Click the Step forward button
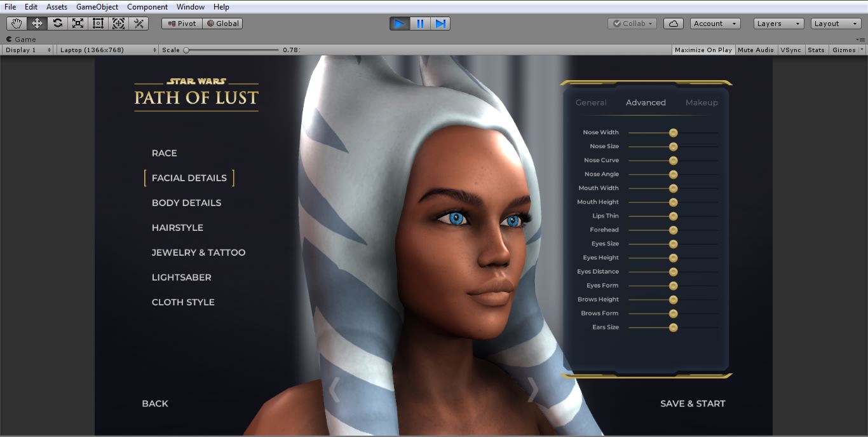 click(x=440, y=24)
